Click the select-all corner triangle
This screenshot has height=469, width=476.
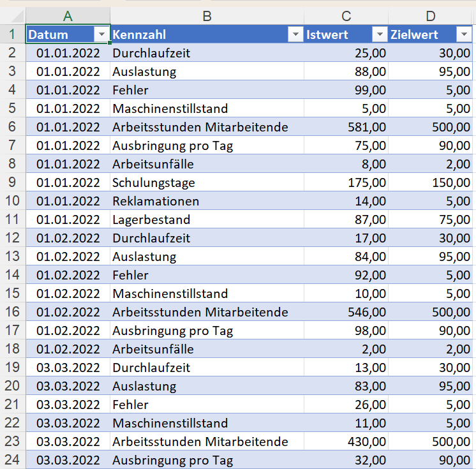coord(17,17)
